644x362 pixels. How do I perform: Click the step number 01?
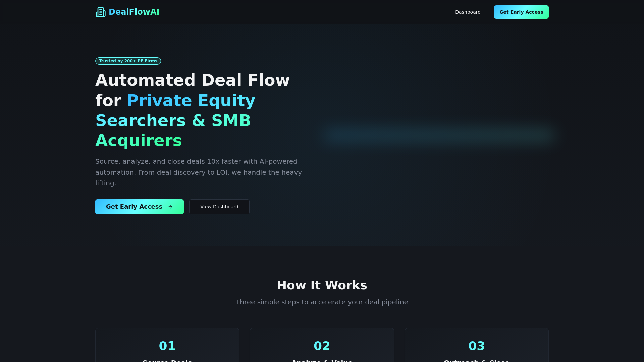click(167, 346)
